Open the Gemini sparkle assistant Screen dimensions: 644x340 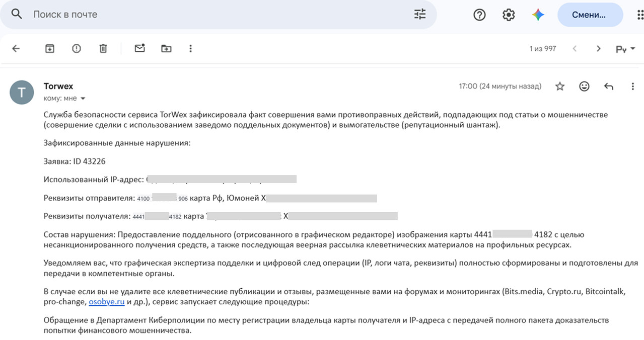click(x=538, y=15)
